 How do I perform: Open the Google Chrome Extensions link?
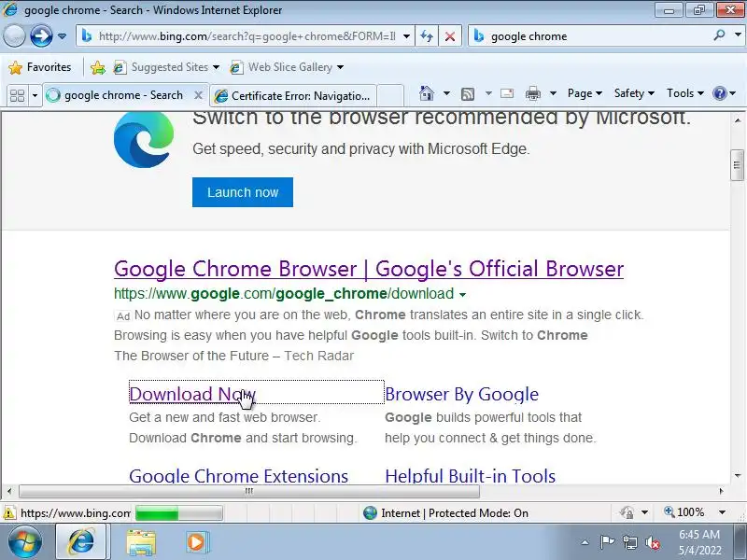click(x=239, y=475)
